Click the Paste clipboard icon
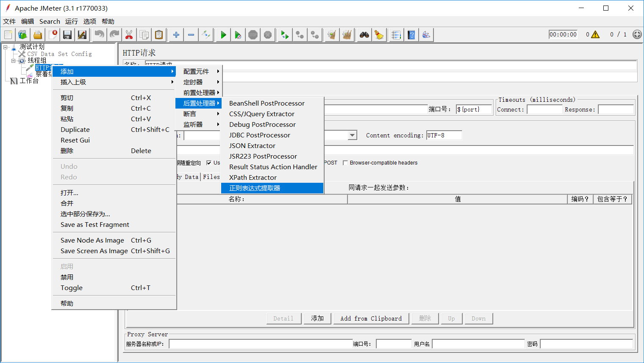Screen dimensions: 644x363 pos(159,35)
